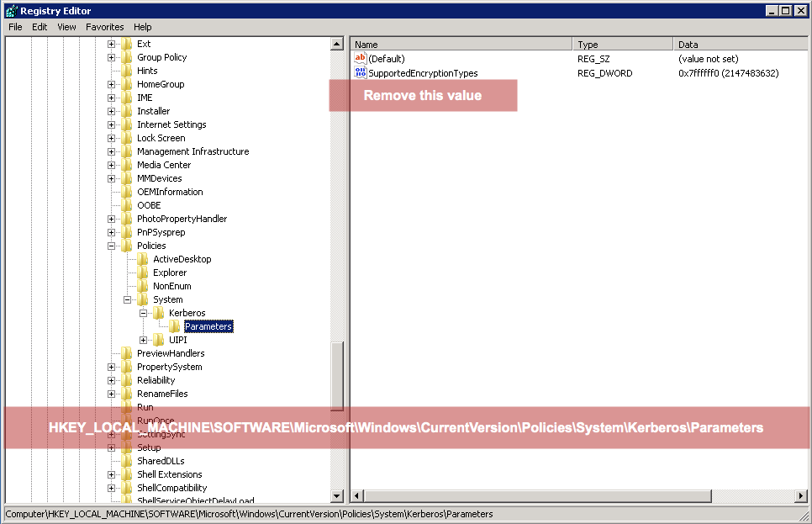Select the SharedDLLs key
The width and height of the screenshot is (812, 524).
pos(161,461)
